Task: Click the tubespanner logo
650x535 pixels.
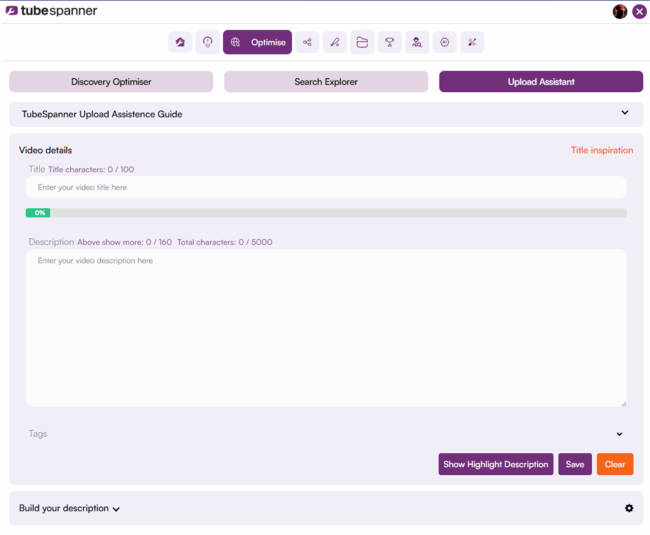Action: point(51,11)
